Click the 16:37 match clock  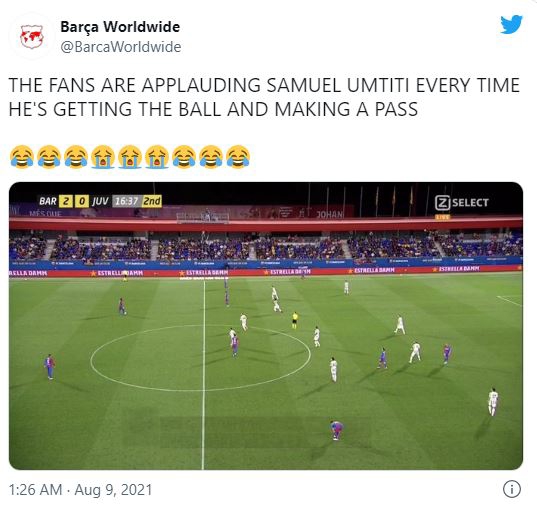pyautogui.click(x=126, y=201)
